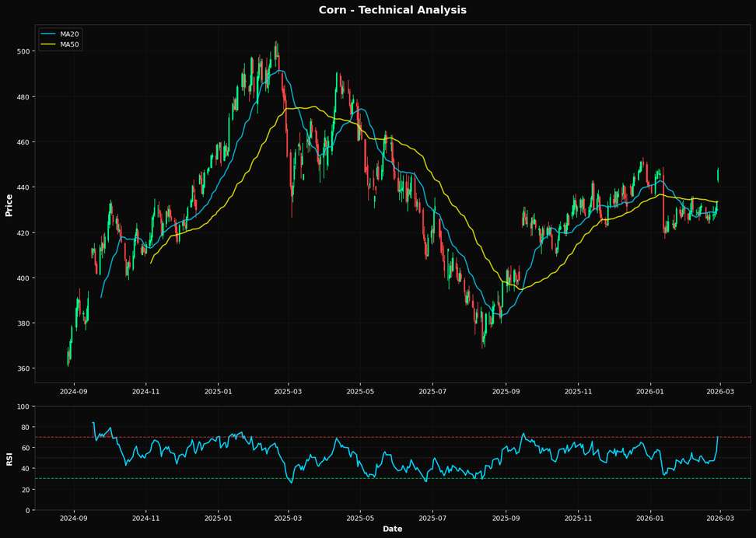
Task: Click 2024-11 date label of price chart
Action: click(145, 391)
